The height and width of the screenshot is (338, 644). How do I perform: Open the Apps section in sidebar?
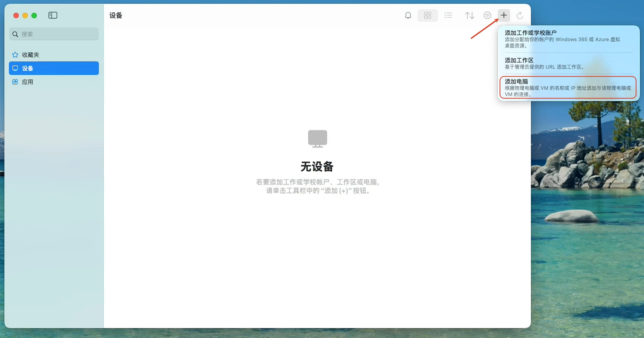(x=28, y=82)
